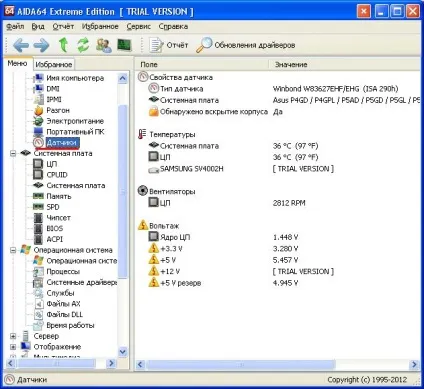The height and width of the screenshot is (389, 424).
Task: Click the tree scrollbar down arrow
Action: point(123,352)
